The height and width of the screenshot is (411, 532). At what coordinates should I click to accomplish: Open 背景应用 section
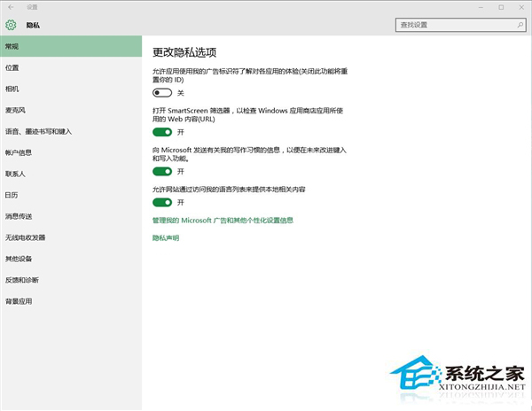tap(71, 301)
